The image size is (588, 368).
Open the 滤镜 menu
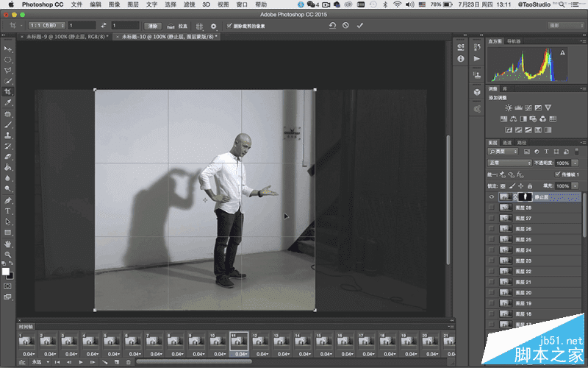tap(190, 4)
